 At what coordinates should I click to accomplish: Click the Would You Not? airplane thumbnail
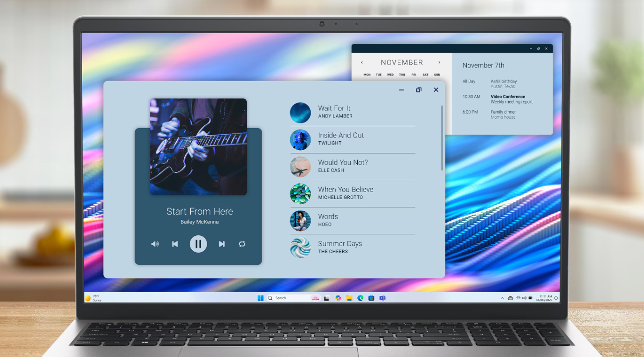(x=300, y=166)
